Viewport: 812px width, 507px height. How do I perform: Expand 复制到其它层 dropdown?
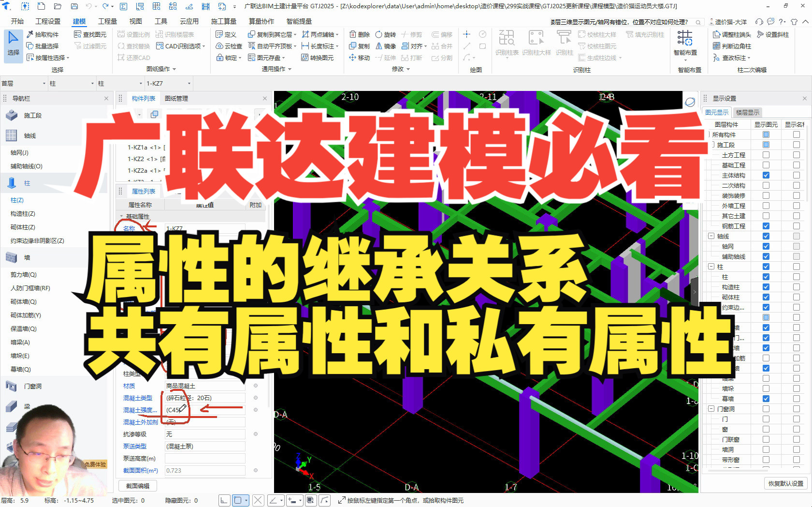(x=295, y=34)
